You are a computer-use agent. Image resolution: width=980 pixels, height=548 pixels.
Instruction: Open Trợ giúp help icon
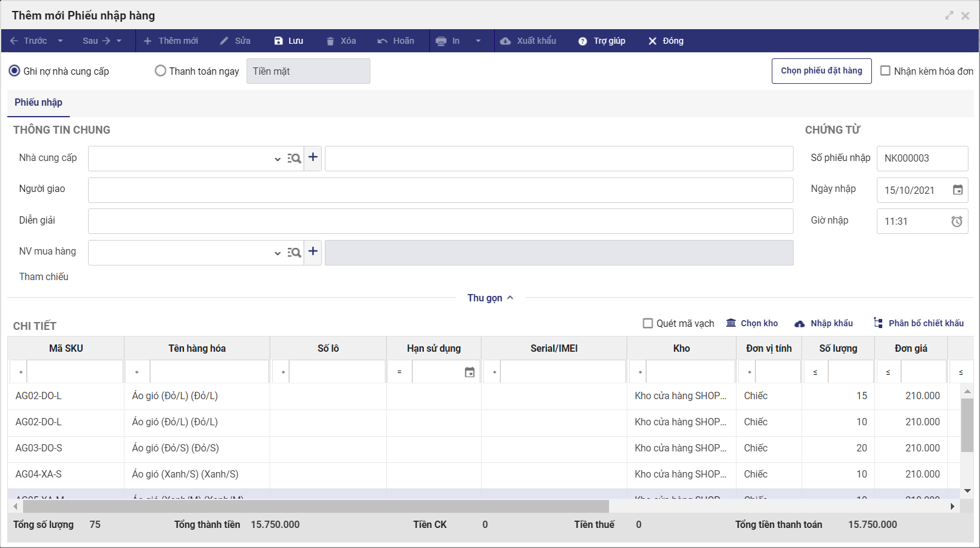click(583, 41)
